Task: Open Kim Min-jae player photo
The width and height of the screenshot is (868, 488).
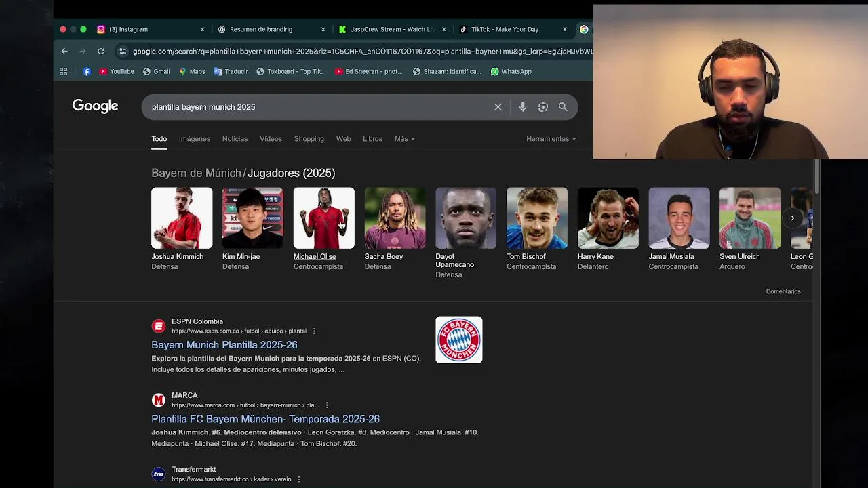Action: coord(253,218)
